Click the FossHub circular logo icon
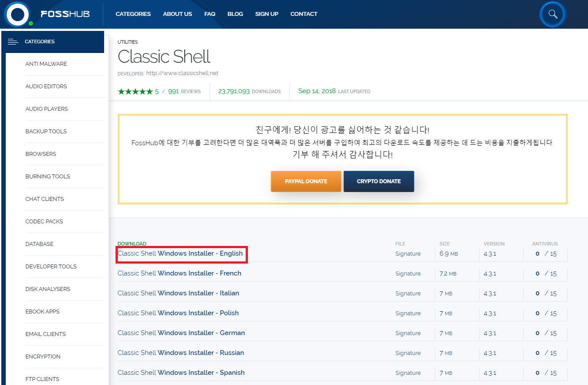 [x=17, y=14]
